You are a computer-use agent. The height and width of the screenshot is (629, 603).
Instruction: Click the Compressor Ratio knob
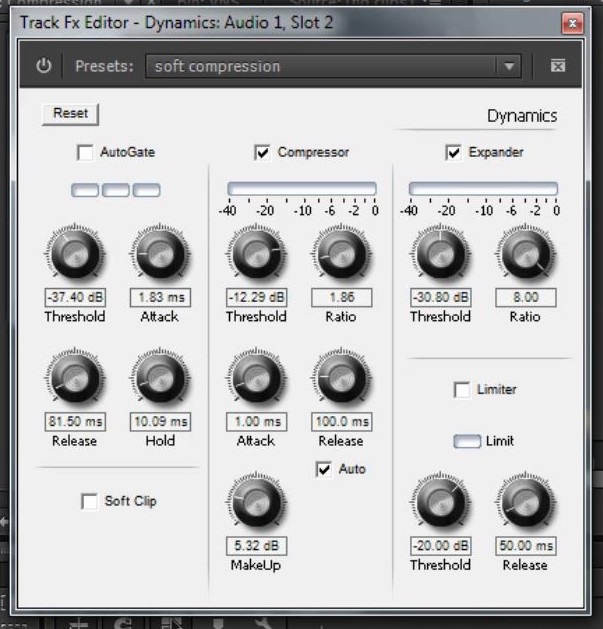[x=341, y=253]
